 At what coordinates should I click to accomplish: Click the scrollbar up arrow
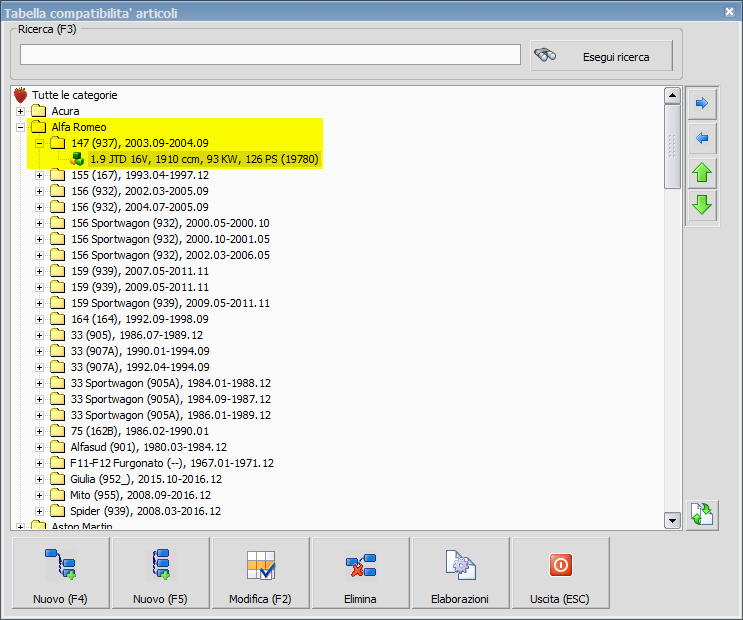pos(672,96)
